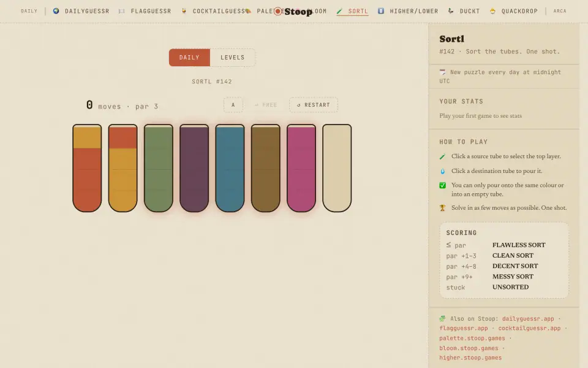Screen dimensions: 588x368
Task: Open the dailyguessr.app link
Action: click(x=528, y=318)
